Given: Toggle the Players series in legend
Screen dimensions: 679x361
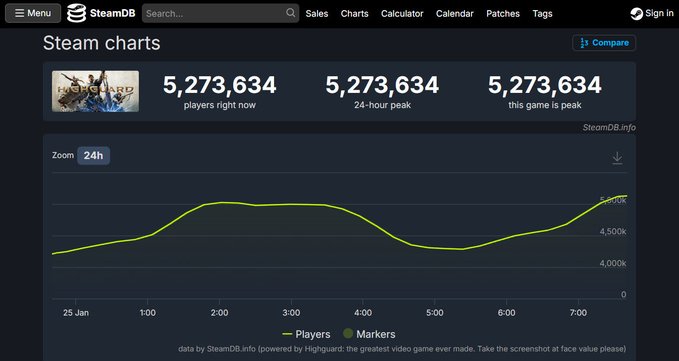Looking at the screenshot, I should pos(306,334).
